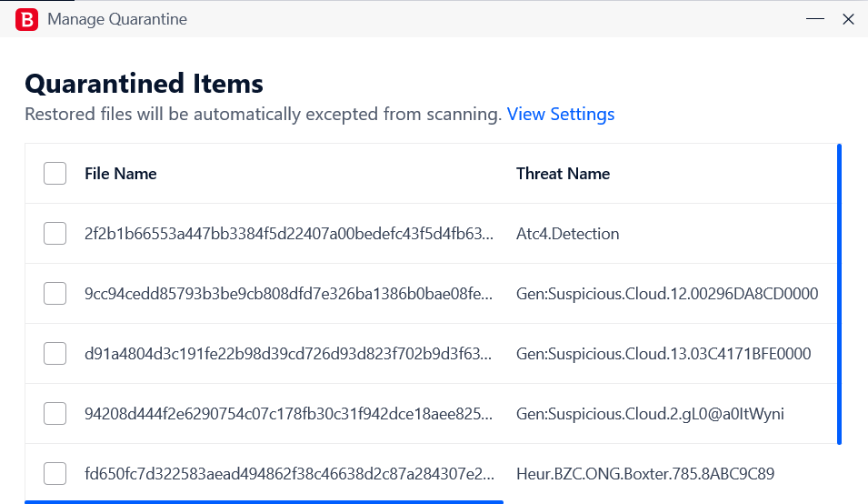Screen dimensions: 868x504
Task: Click the File Name column header
Action: 121,174
